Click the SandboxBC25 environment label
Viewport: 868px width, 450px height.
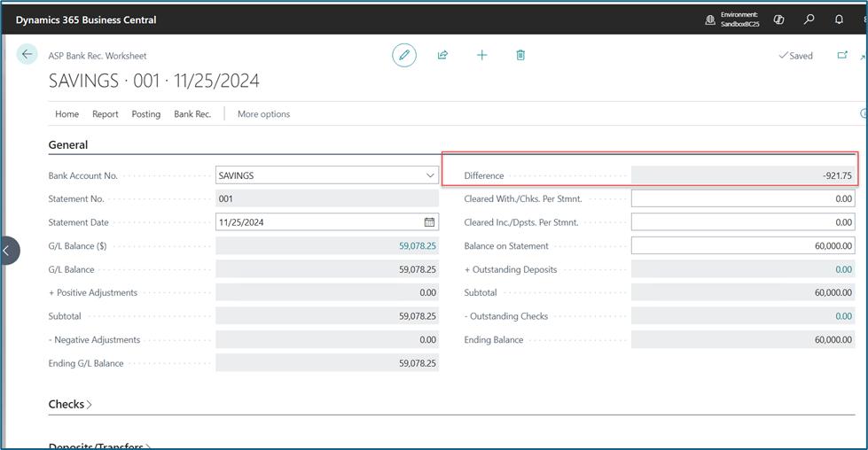739,24
